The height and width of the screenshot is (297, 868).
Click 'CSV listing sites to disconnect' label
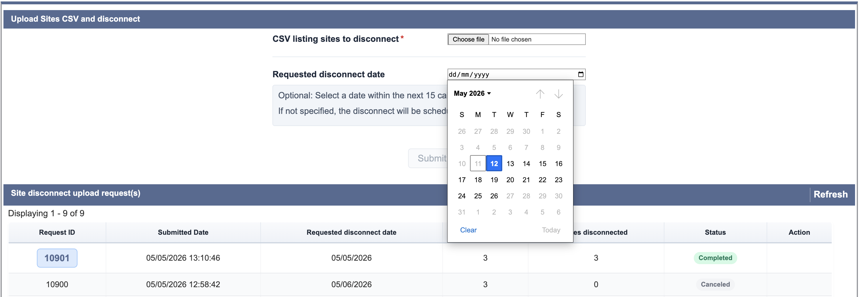[335, 39]
